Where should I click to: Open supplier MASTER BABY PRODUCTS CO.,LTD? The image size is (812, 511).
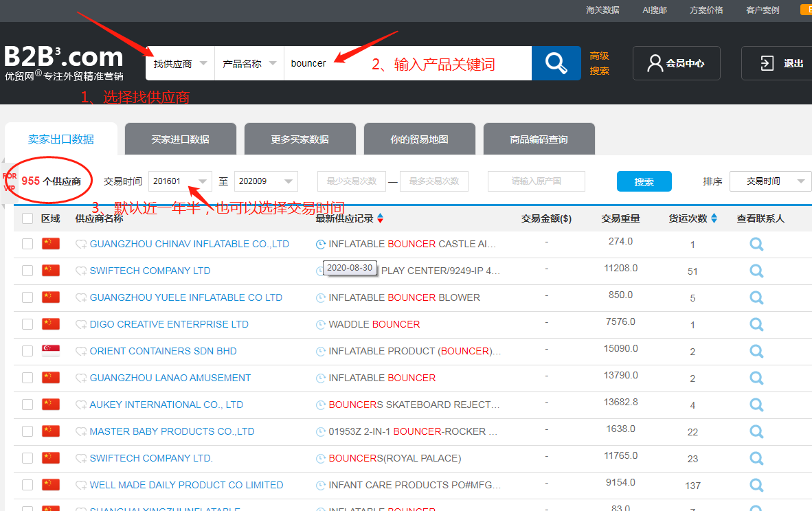pyautogui.click(x=172, y=432)
